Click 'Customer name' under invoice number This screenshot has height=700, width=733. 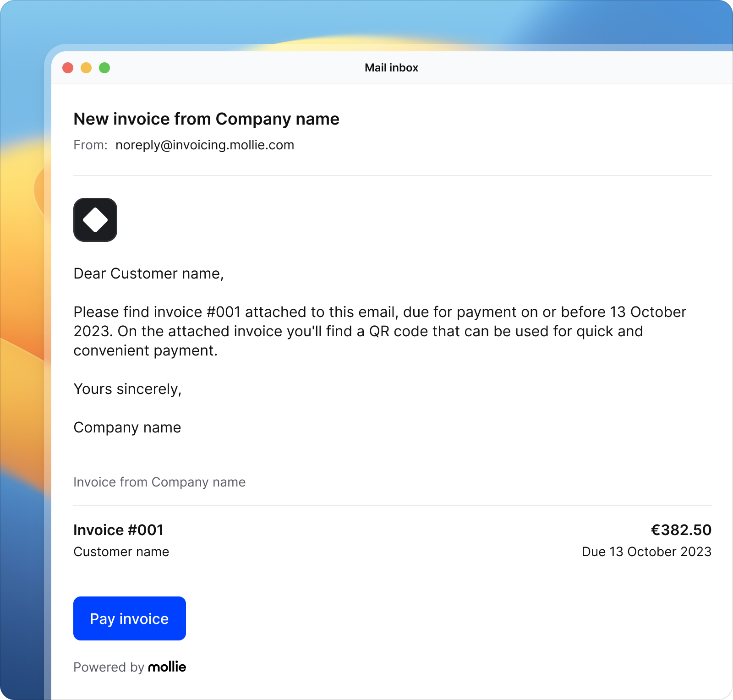coord(121,552)
